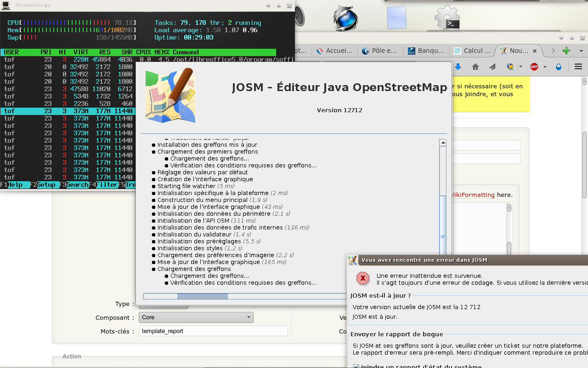Viewport: 588px width, 368px height.
Task: Roll up Terminology window with down-chevron button
Action: click(269, 6)
